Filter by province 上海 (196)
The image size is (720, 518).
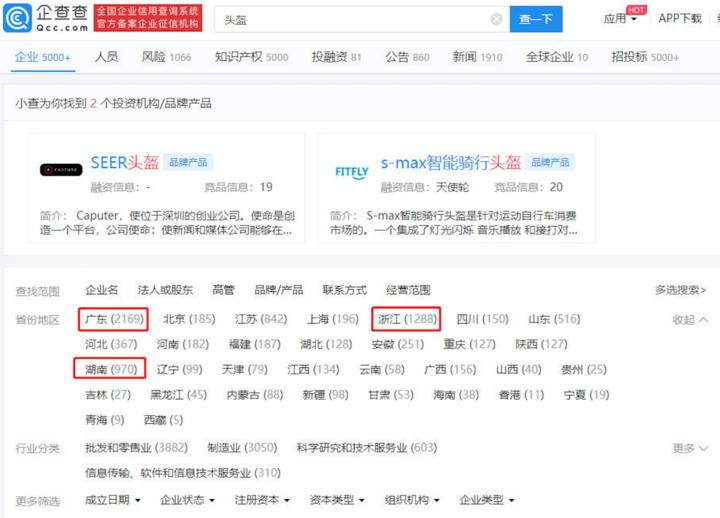click(332, 319)
